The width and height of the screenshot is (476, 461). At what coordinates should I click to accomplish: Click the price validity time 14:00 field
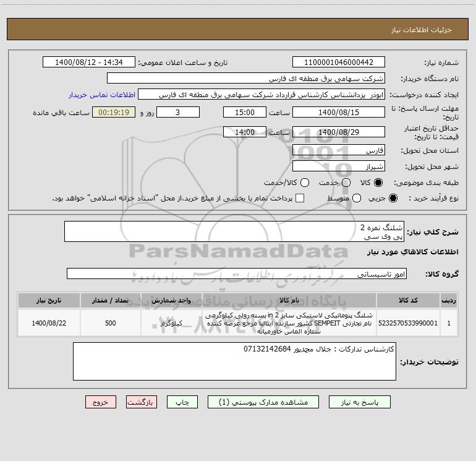point(245,132)
